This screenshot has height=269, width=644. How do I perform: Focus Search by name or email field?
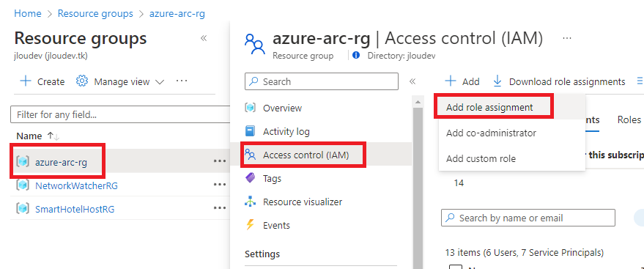528,218
